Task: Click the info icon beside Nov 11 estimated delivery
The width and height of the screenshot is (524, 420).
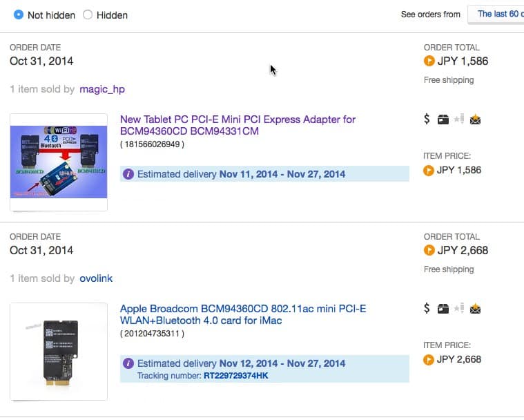Action: 128,174
